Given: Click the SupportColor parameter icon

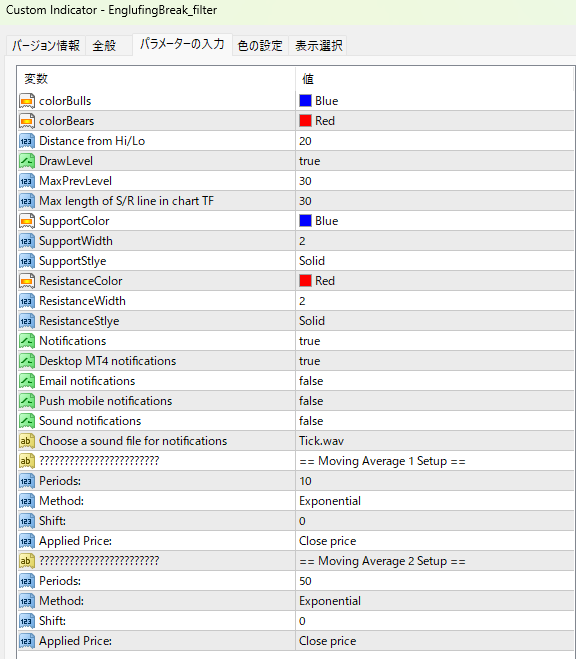Looking at the screenshot, I should [x=26, y=221].
